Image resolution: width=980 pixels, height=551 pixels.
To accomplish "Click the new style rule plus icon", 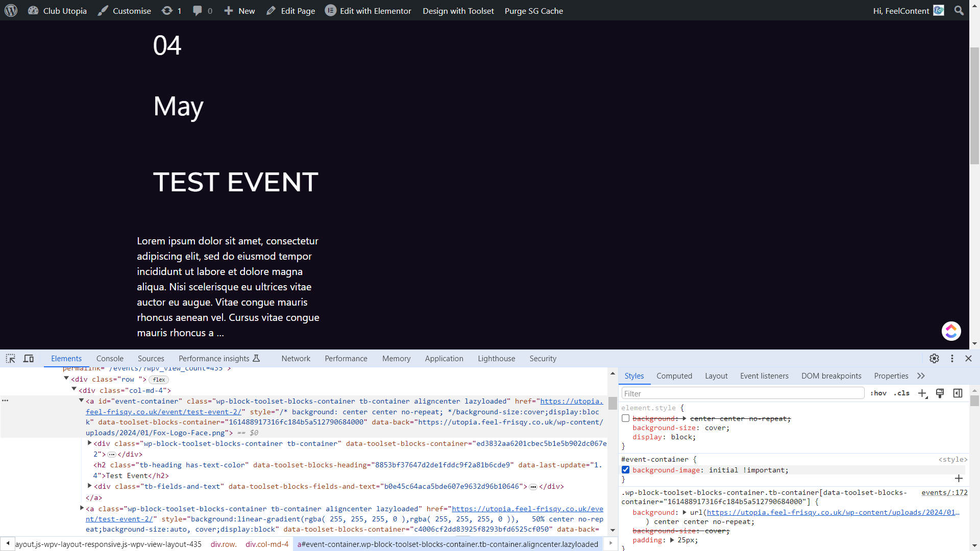I will point(922,393).
